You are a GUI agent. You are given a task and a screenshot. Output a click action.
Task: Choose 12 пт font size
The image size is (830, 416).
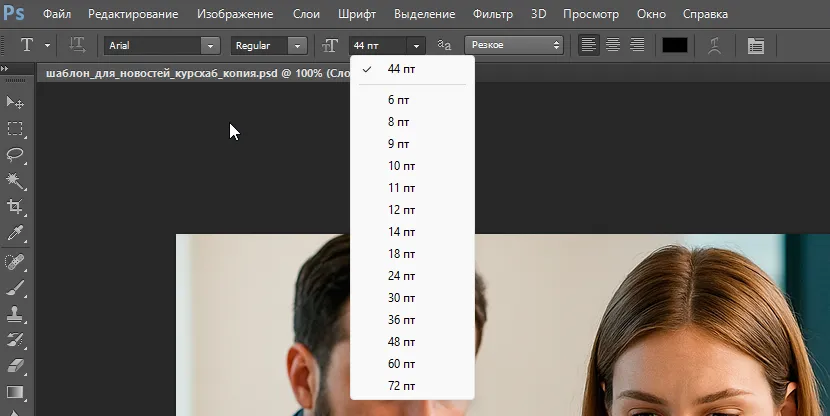coord(412,210)
